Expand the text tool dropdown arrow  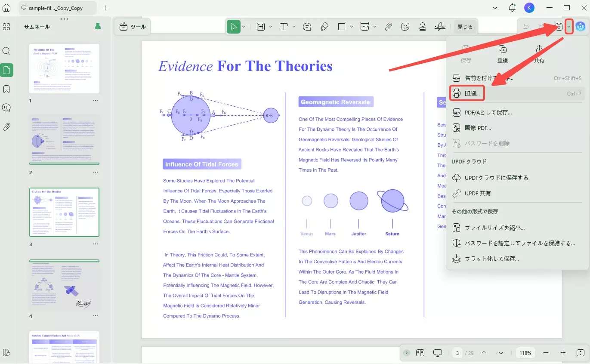(294, 27)
